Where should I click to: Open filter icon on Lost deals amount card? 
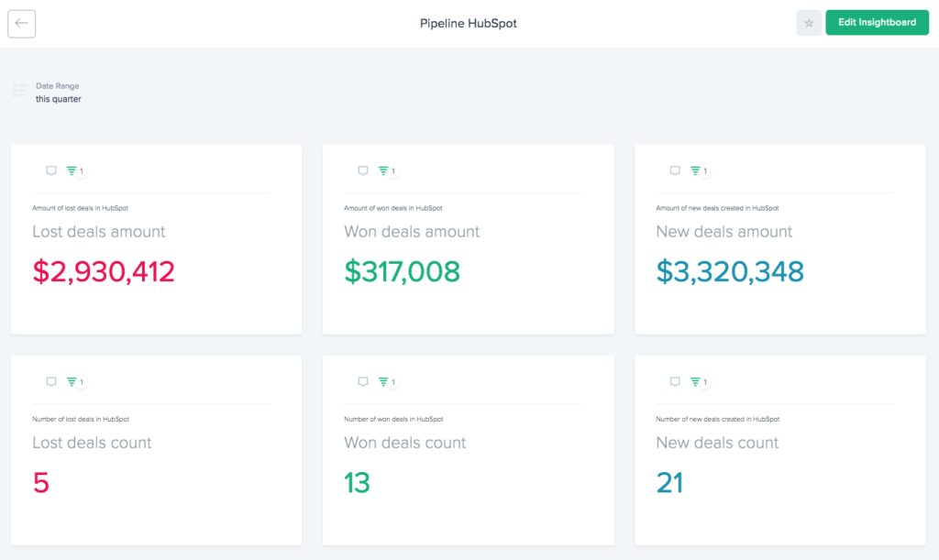click(72, 170)
